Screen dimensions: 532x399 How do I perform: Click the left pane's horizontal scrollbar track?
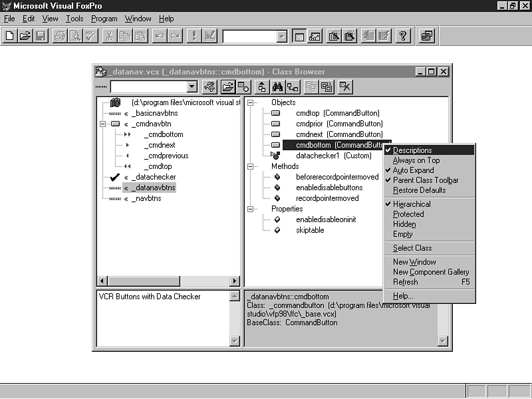click(x=166, y=281)
